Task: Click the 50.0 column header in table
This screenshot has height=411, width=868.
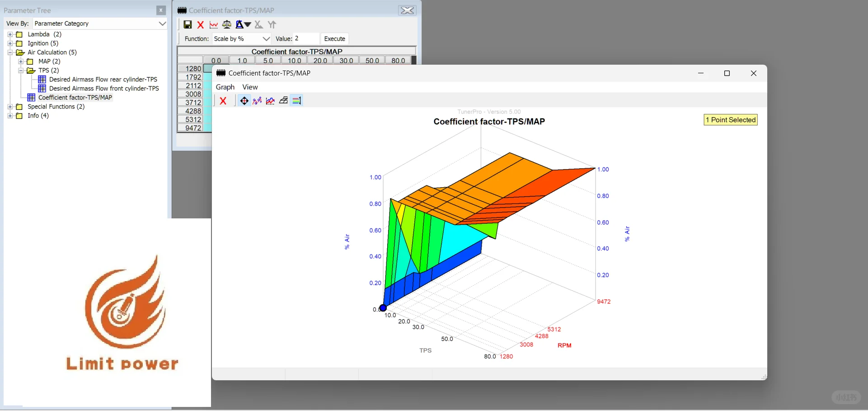Action: 372,61
